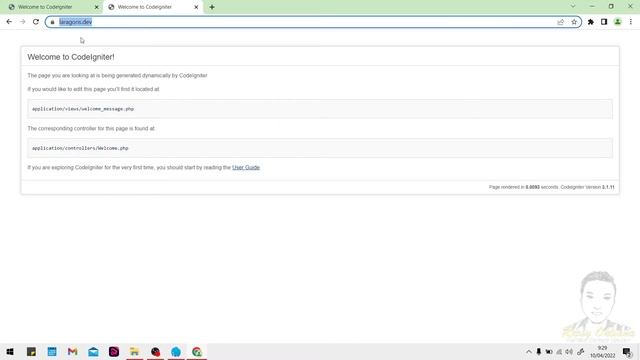Click the volume speaker tray icon

point(569,351)
